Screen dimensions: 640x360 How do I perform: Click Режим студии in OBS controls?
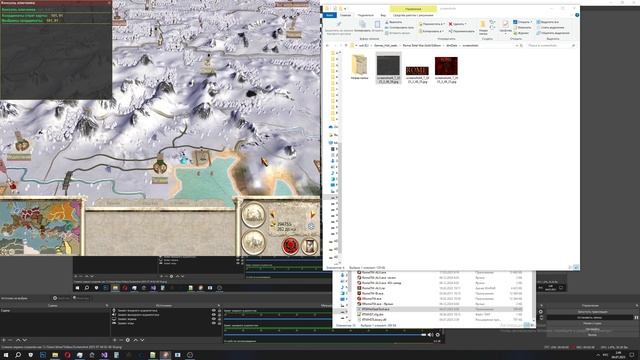592,323
